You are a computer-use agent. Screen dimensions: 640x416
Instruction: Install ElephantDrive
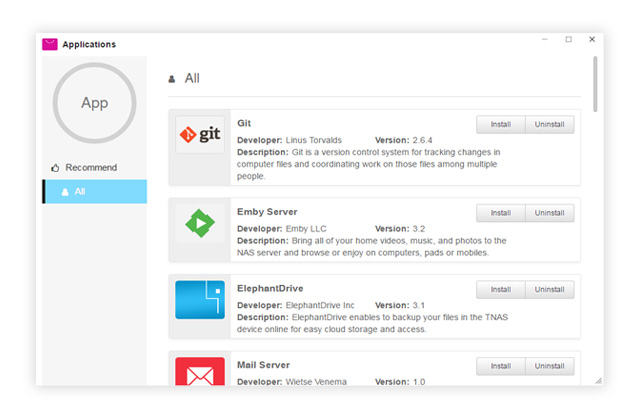pyautogui.click(x=500, y=289)
